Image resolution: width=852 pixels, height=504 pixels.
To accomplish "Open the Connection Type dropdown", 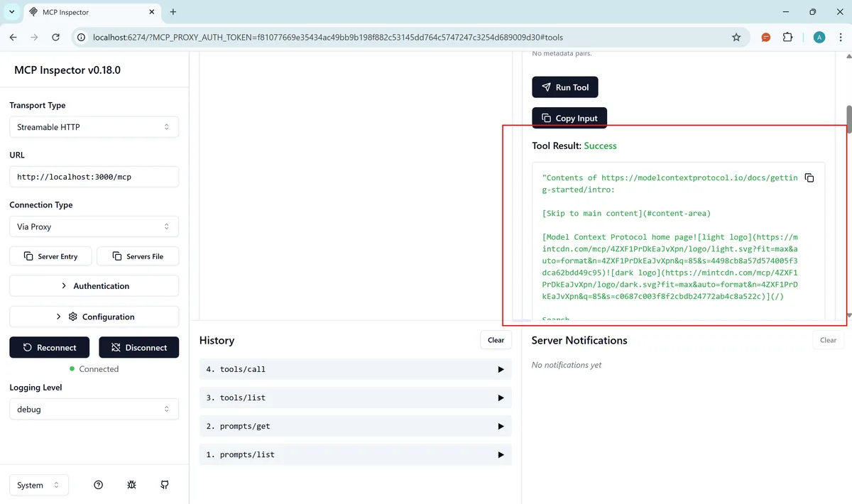I will 94,226.
